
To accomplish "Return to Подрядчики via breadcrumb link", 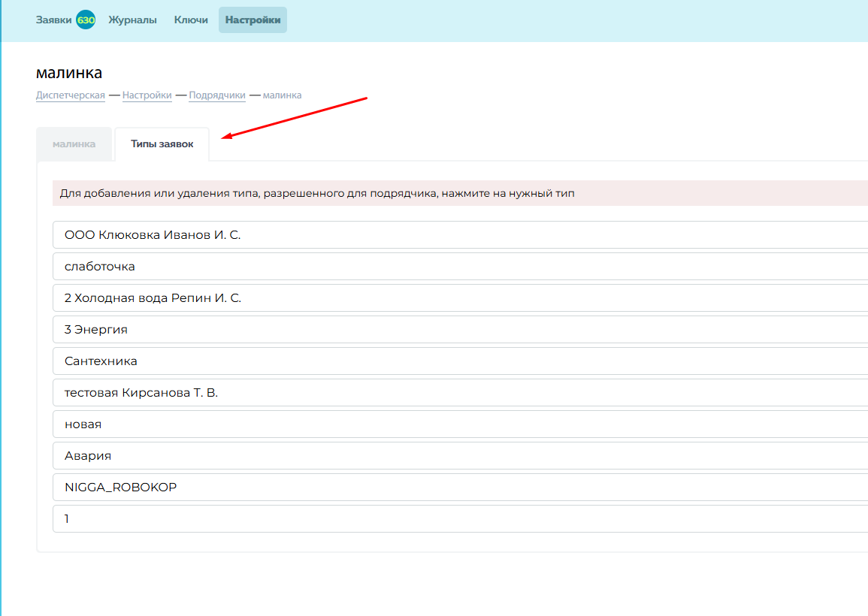I will [217, 95].
